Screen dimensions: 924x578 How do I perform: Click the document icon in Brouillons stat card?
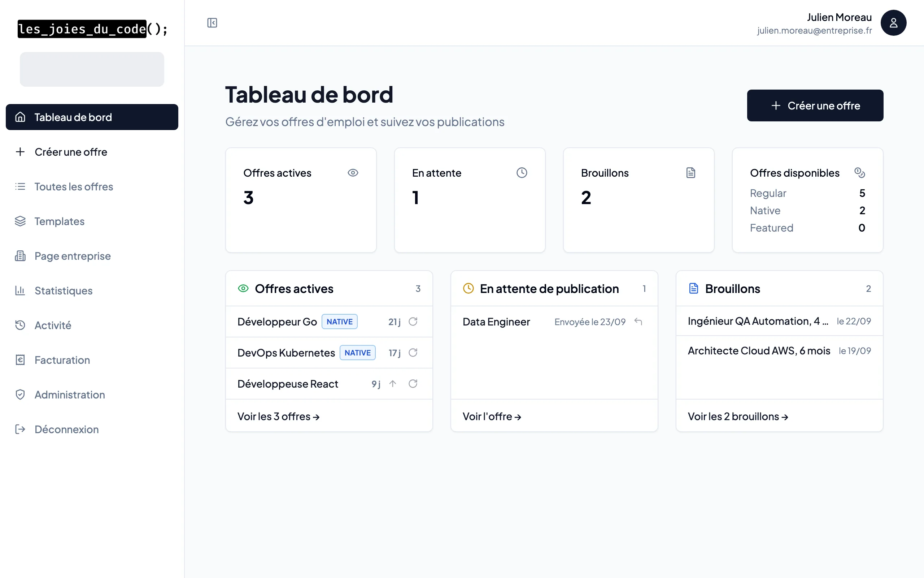690,173
